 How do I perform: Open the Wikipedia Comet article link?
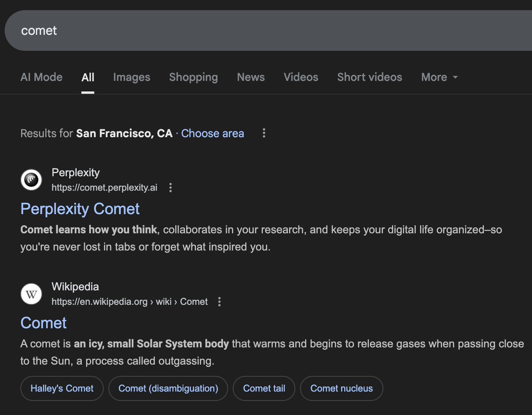(x=43, y=323)
